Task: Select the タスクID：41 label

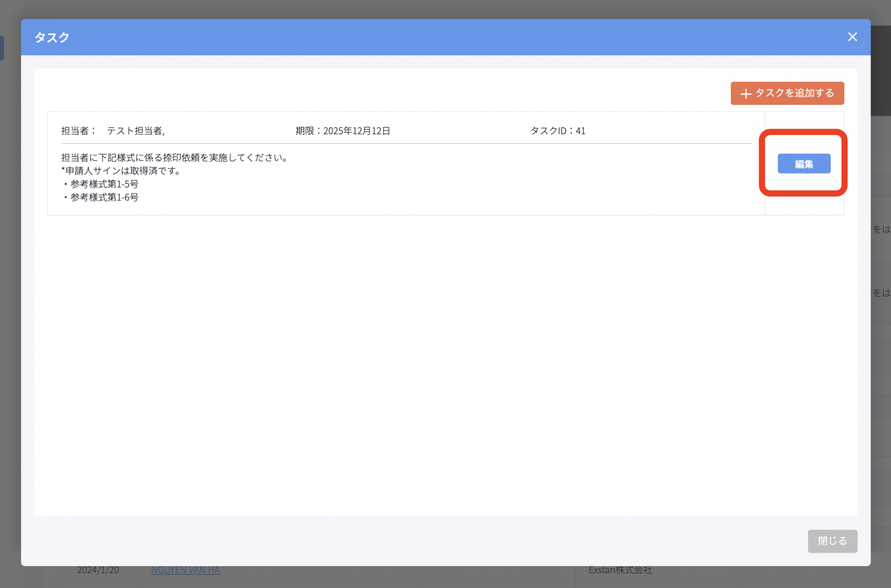Action: 558,130
